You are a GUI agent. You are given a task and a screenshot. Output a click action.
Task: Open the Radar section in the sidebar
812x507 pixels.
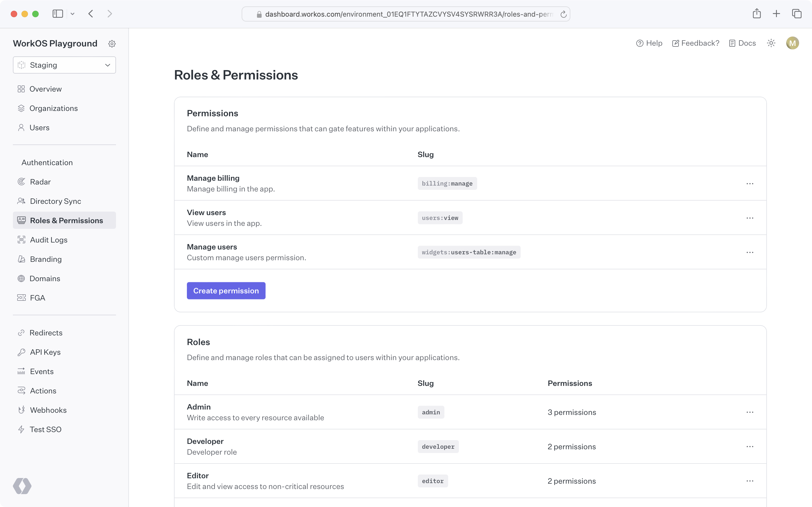point(40,182)
